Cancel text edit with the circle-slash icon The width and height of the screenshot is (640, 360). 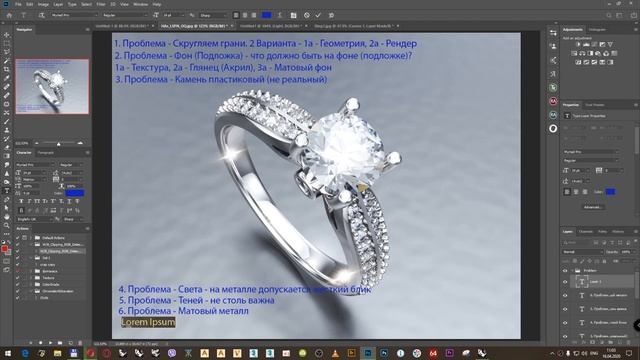pyautogui.click(x=307, y=15)
